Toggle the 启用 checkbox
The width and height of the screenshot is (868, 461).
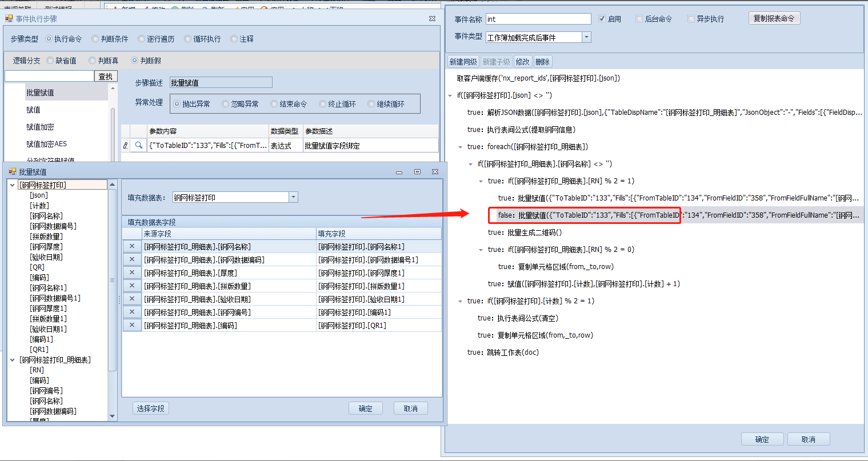(602, 19)
